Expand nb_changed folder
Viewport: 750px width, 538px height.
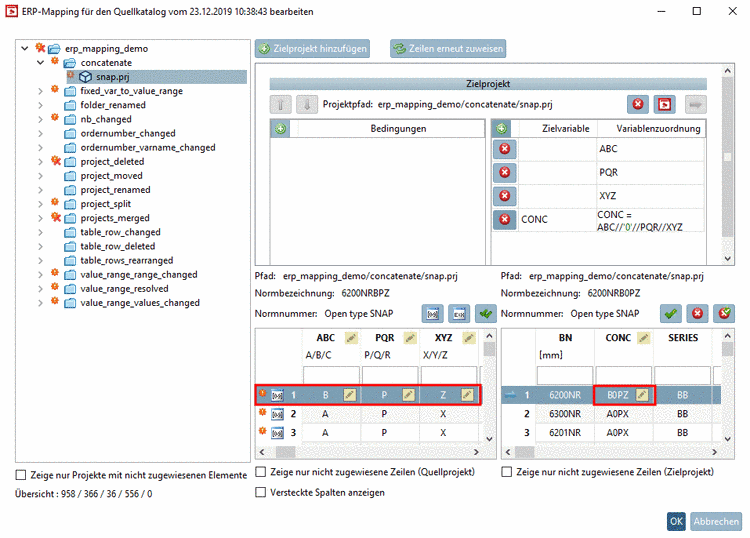40,119
